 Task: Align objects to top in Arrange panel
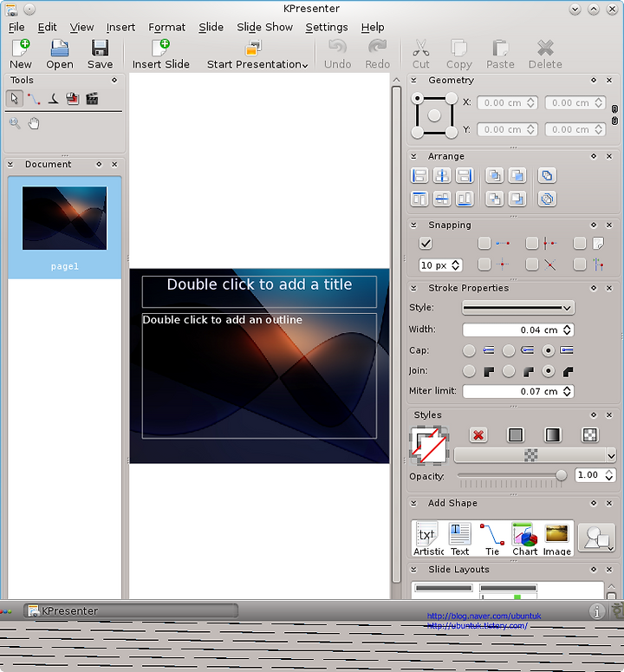[419, 199]
